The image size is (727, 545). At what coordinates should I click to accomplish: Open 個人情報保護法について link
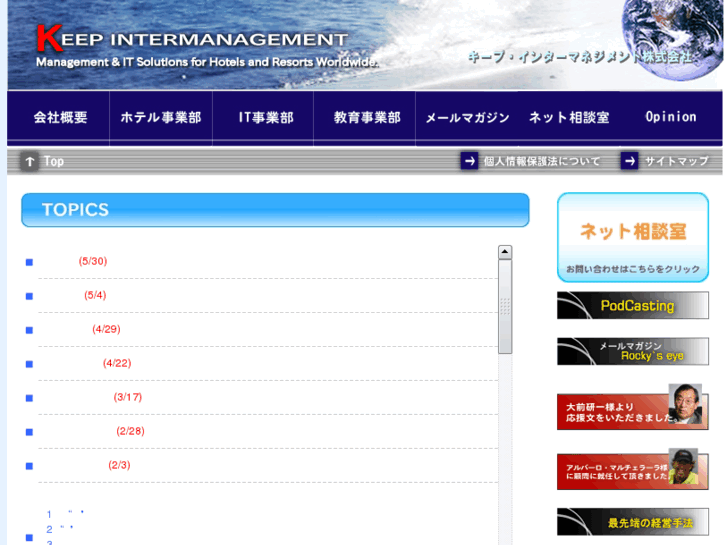542,161
